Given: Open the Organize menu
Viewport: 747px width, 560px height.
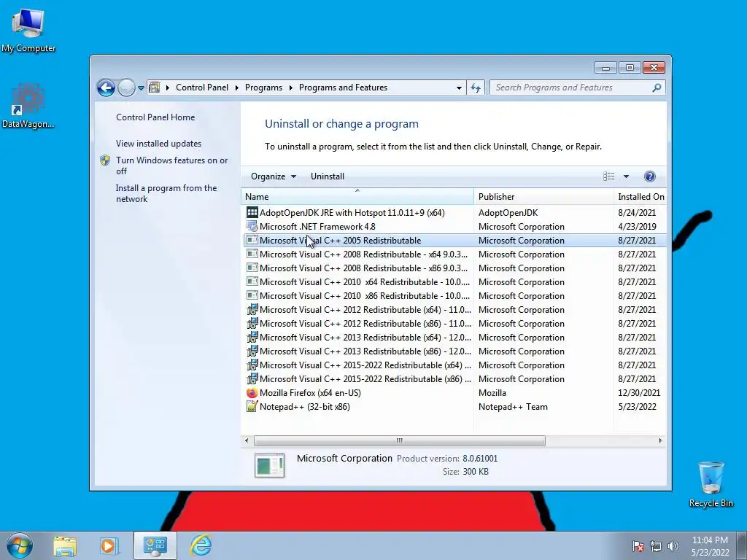Looking at the screenshot, I should click(274, 176).
